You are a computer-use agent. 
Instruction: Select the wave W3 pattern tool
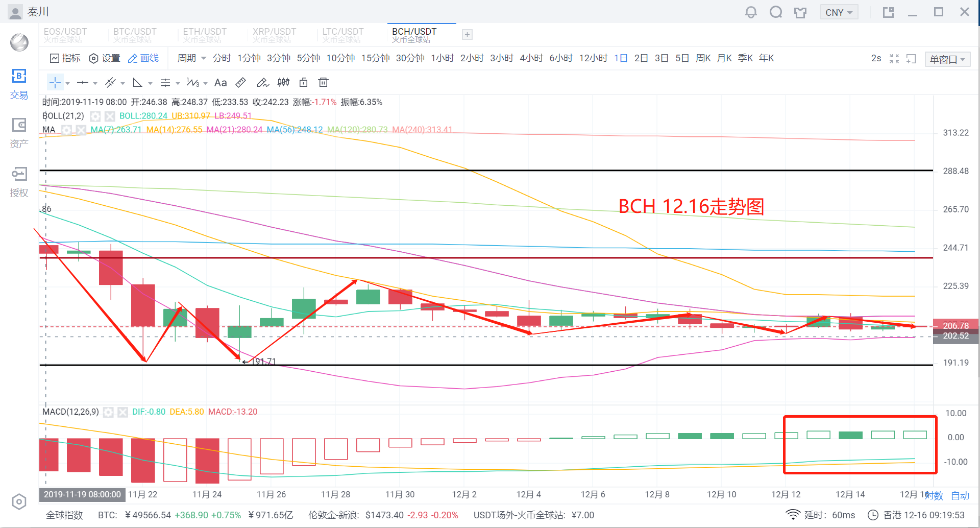(193, 82)
